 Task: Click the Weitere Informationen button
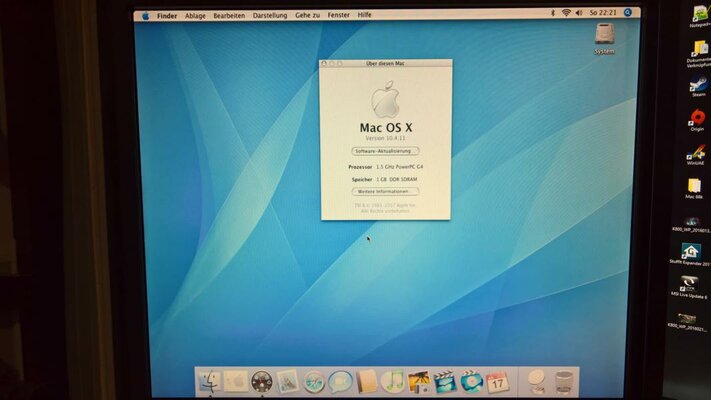(x=385, y=190)
